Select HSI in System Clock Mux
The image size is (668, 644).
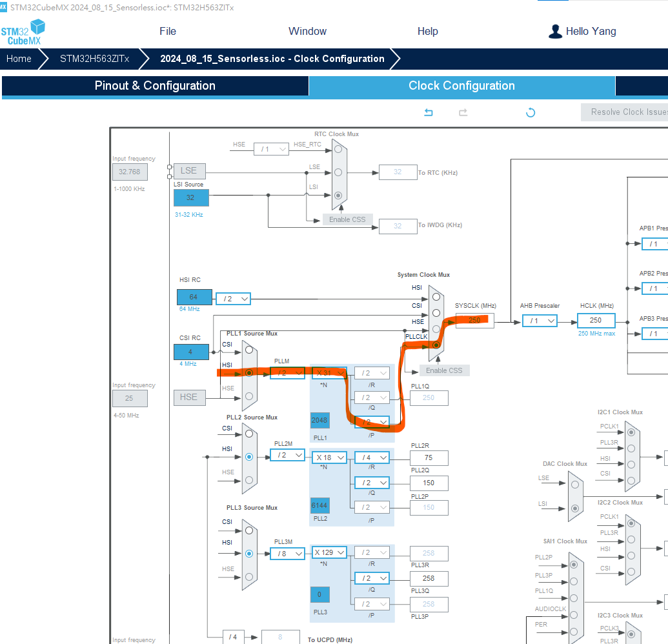pos(436,297)
